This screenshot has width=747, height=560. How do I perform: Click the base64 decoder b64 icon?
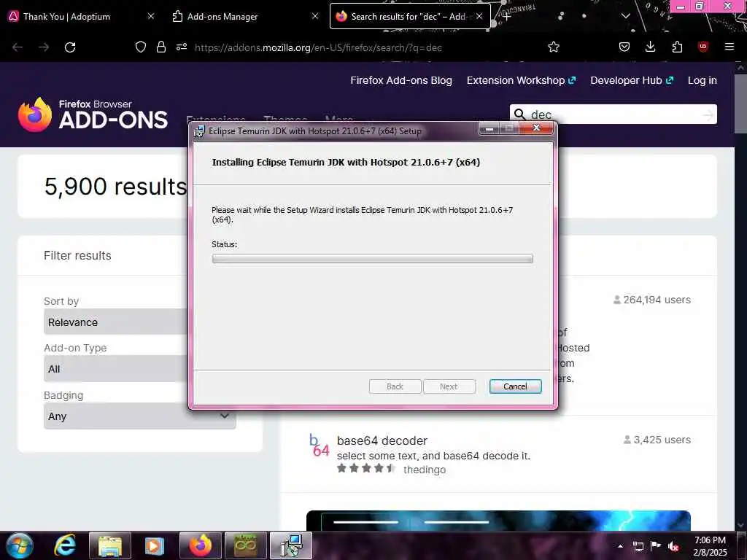click(319, 446)
